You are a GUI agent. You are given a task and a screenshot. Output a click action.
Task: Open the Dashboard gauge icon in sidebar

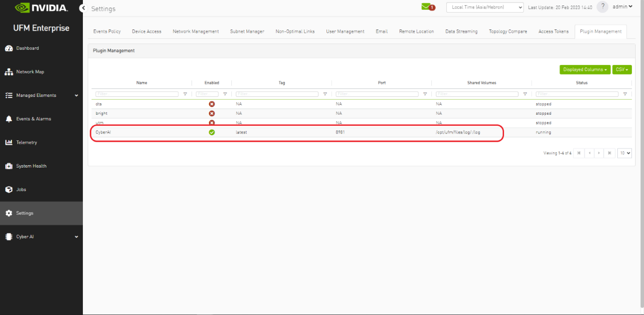(8, 48)
